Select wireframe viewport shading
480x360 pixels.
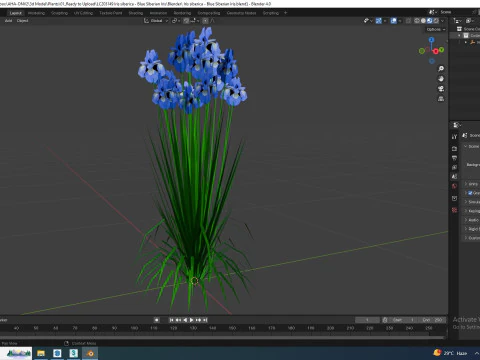click(x=417, y=21)
